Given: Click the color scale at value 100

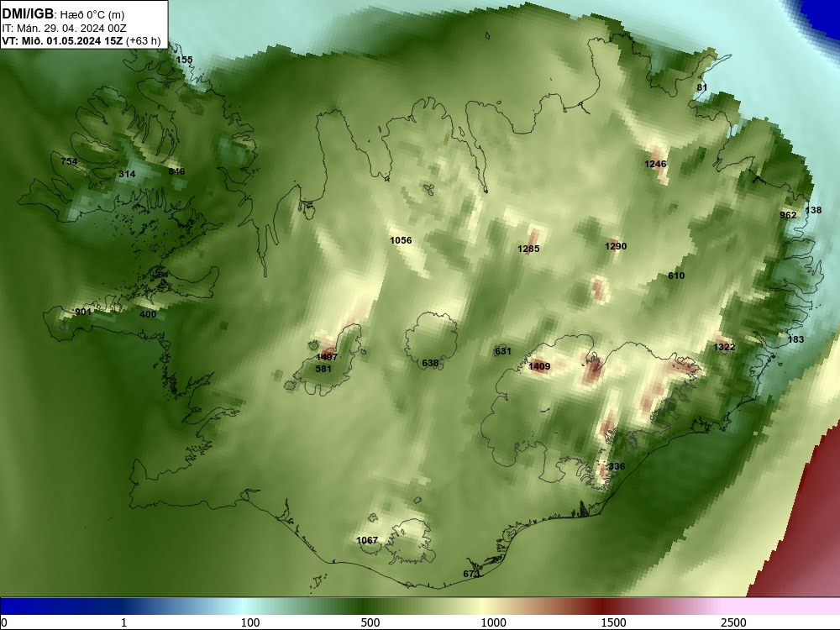Looking at the screenshot, I should tap(250, 622).
